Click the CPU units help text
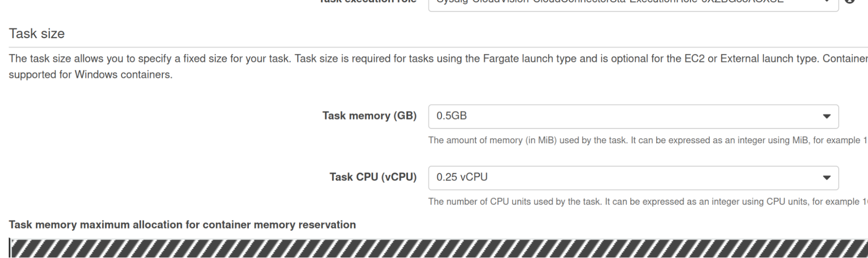868x258 pixels. pyautogui.click(x=648, y=202)
